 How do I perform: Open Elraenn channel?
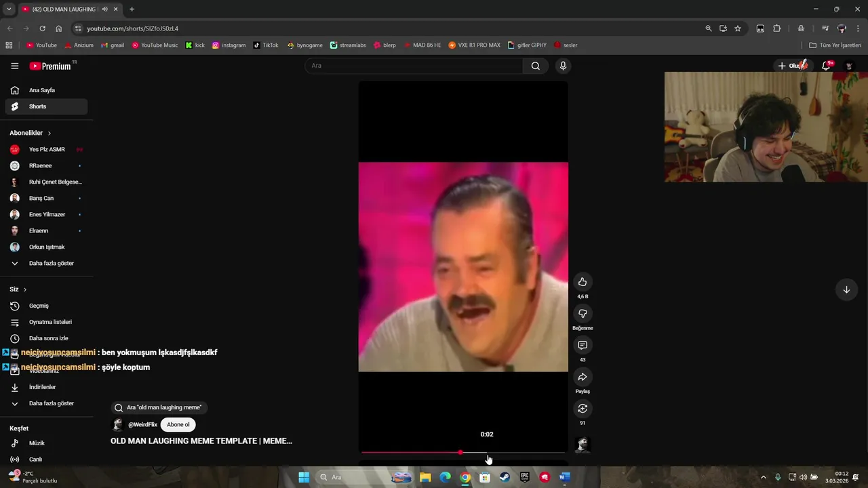tap(46, 230)
